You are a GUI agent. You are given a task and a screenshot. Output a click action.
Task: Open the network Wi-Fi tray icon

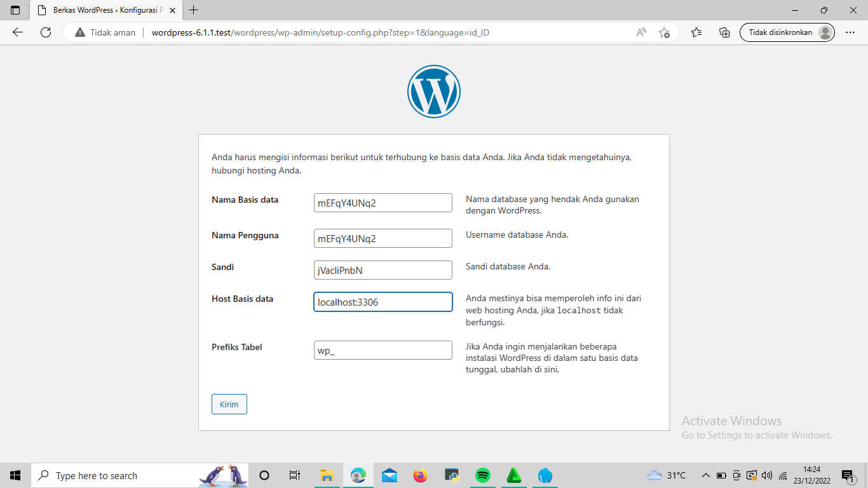pos(783,475)
